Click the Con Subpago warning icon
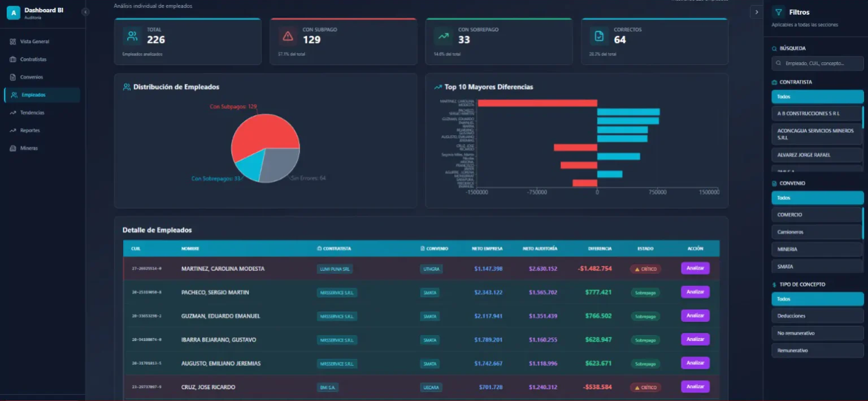Image resolution: width=868 pixels, height=401 pixels. 288,36
